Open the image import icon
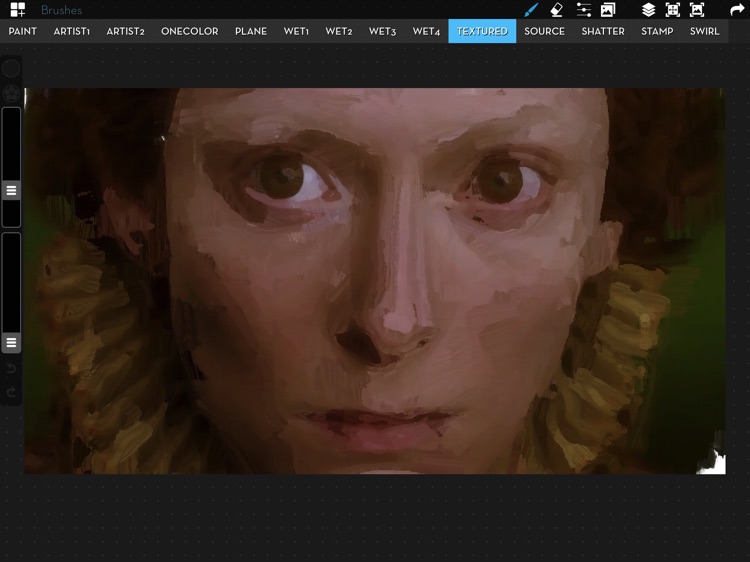Image resolution: width=750 pixels, height=562 pixels. pos(607,10)
